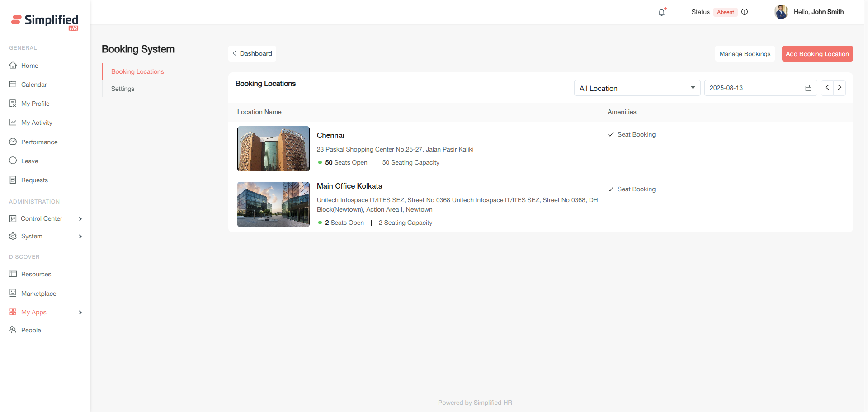Expand the My Apps submenu
The height and width of the screenshot is (412, 868).
80,313
